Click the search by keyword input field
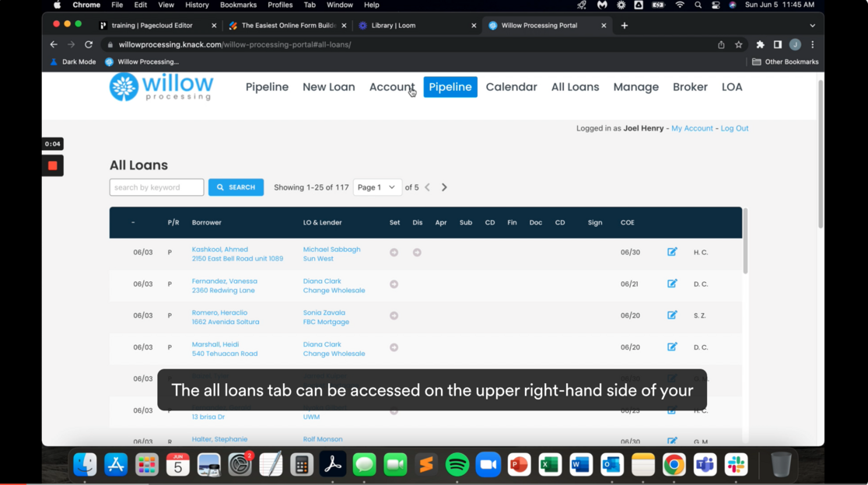This screenshot has height=485, width=868. point(156,187)
